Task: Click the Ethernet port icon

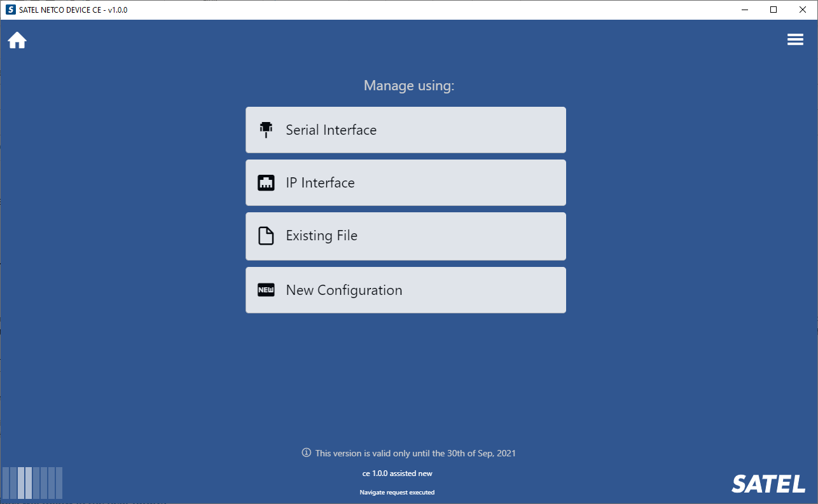Action: coord(266,183)
